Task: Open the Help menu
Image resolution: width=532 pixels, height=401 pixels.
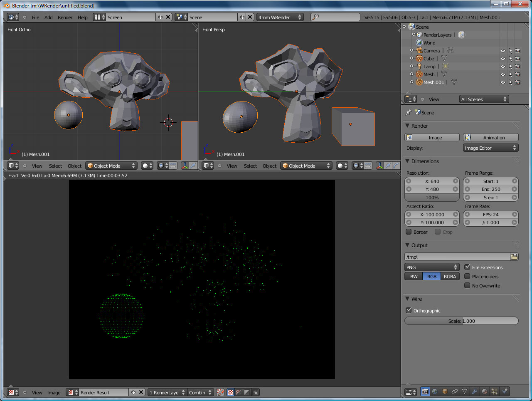Action: (82, 17)
